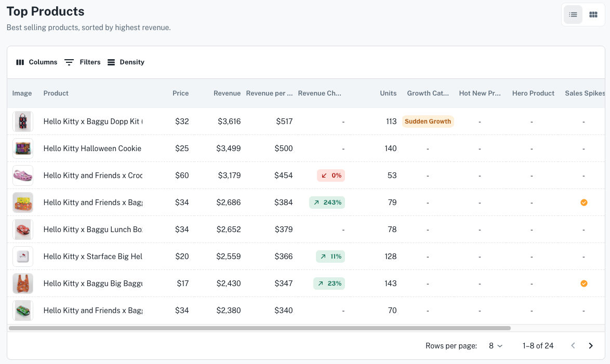Click the 1–8 of 24 pagination text
610x364 pixels.
coord(538,346)
